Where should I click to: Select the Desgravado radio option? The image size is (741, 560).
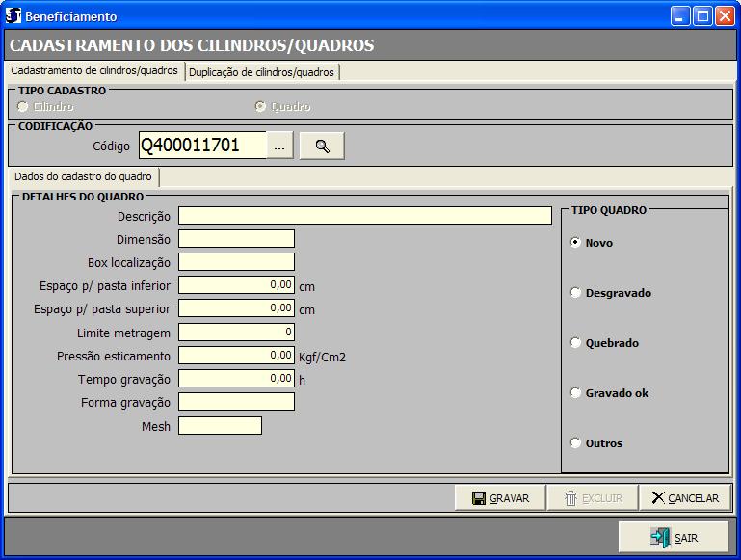click(576, 293)
